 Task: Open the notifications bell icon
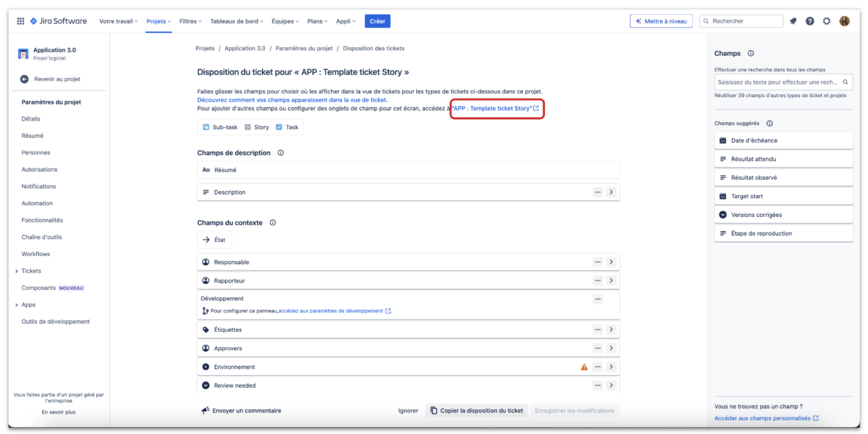(793, 21)
